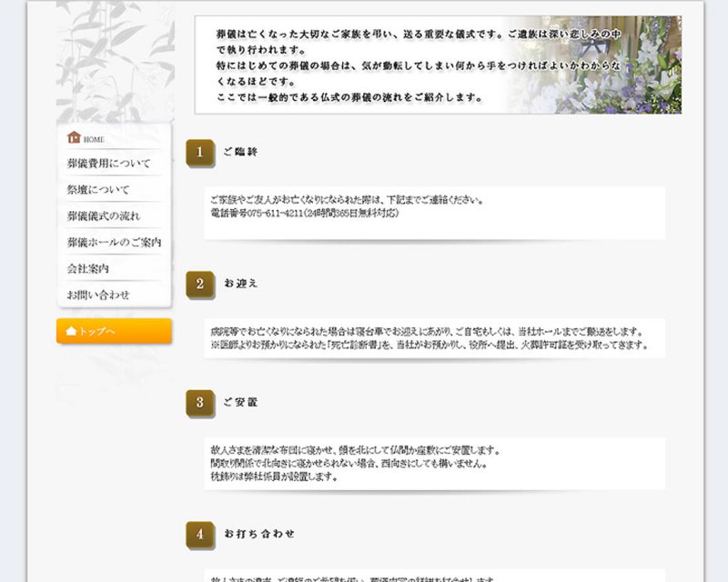728x582 pixels.
Task: Click the ご臨終 section heading
Action: tap(241, 152)
